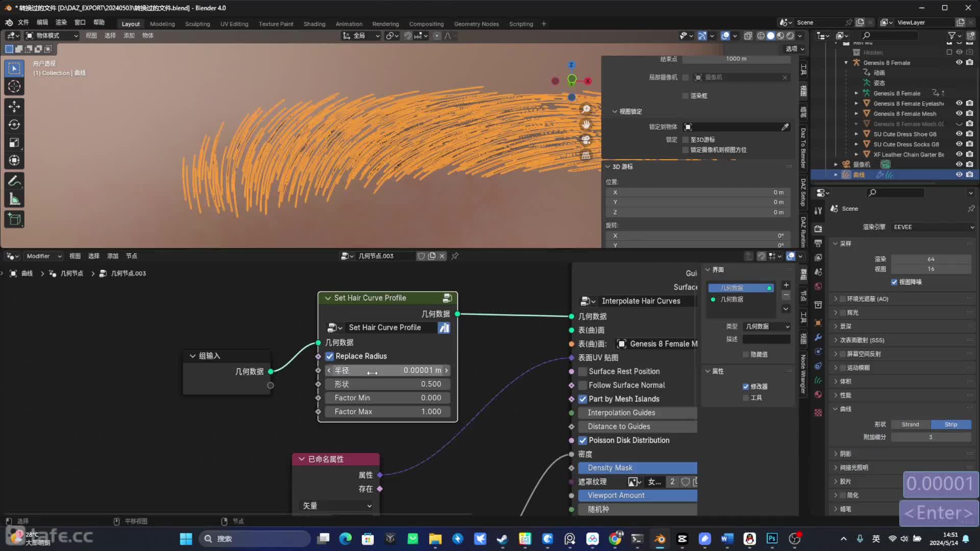Switch to the Modeling workspace tab

tap(162, 24)
